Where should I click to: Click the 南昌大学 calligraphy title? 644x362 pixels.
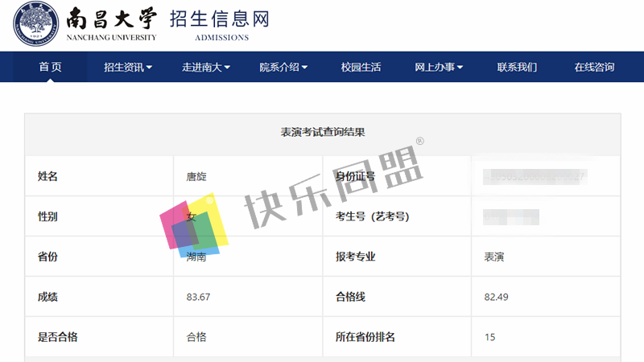(x=111, y=19)
